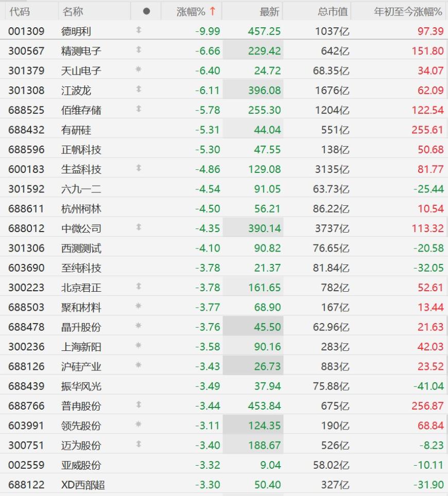This screenshot has height=496, width=448.
Task: Open stock 亚威股份
Action: (81, 465)
